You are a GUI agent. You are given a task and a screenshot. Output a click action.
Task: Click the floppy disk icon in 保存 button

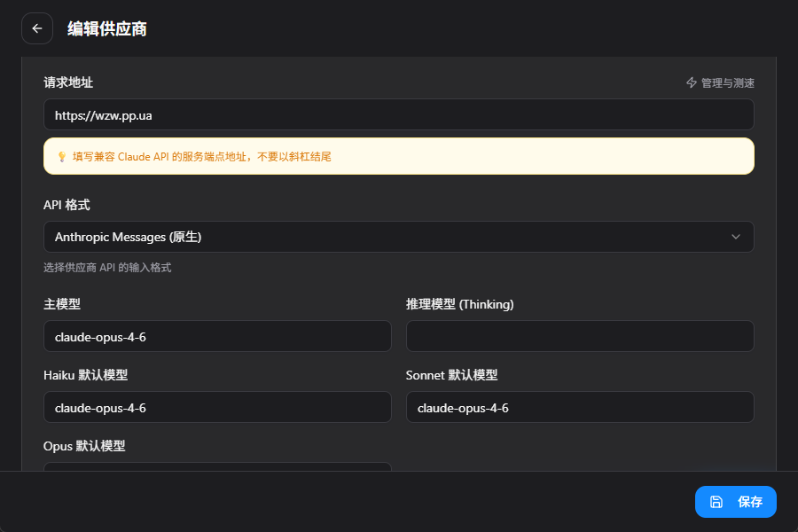[716, 502]
